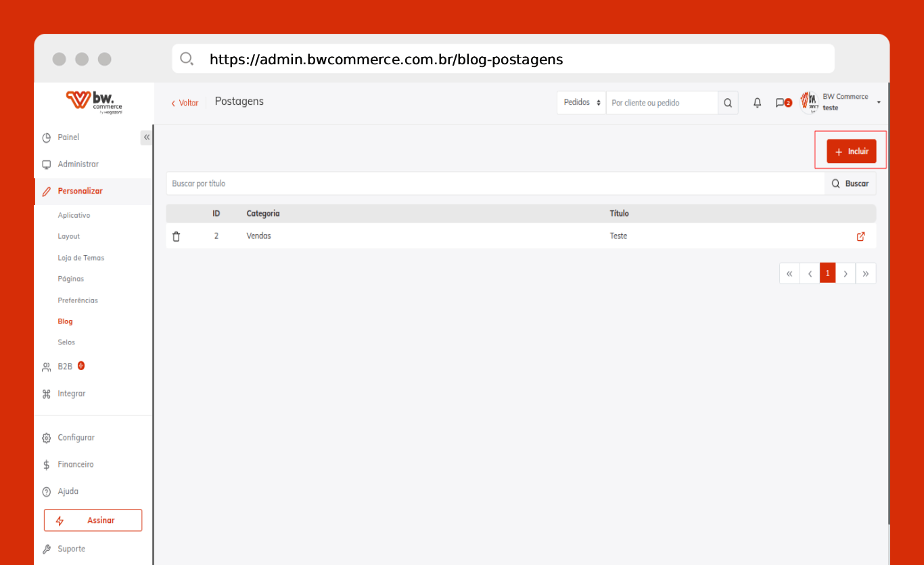
Task: Focus the Buscar por título field
Action: click(495, 183)
